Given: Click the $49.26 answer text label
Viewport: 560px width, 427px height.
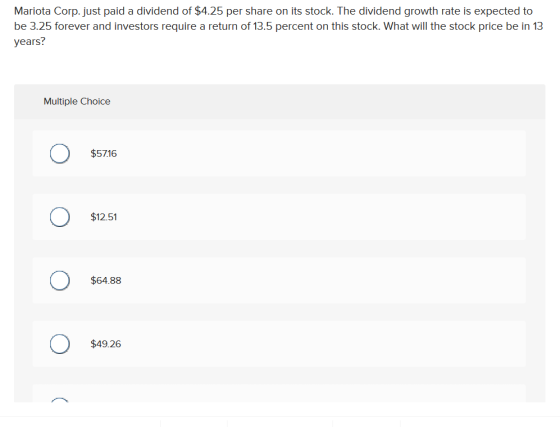Looking at the screenshot, I should pyautogui.click(x=106, y=344).
